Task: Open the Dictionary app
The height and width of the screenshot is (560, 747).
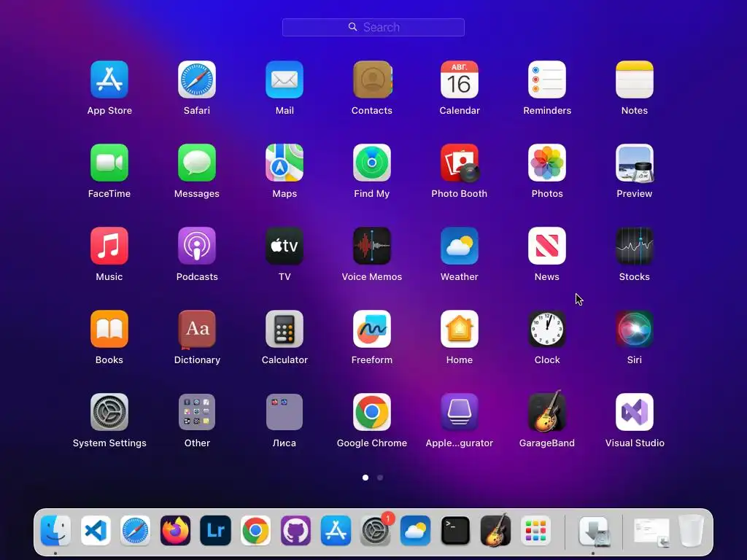Action: click(x=197, y=329)
